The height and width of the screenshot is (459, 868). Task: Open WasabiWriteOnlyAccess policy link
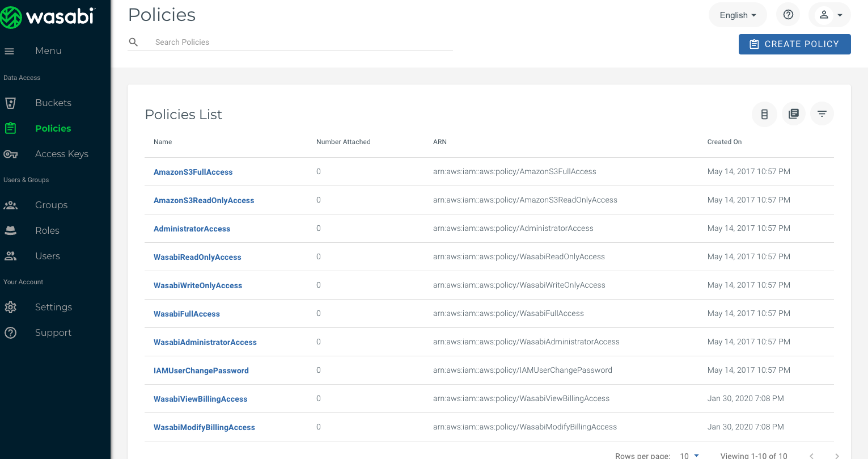click(198, 285)
